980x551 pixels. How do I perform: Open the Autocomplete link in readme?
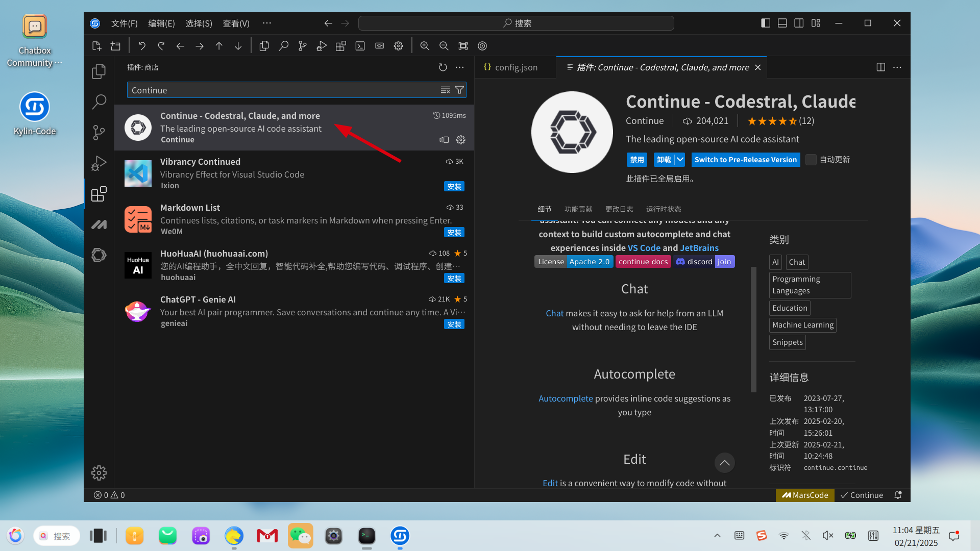pos(566,398)
